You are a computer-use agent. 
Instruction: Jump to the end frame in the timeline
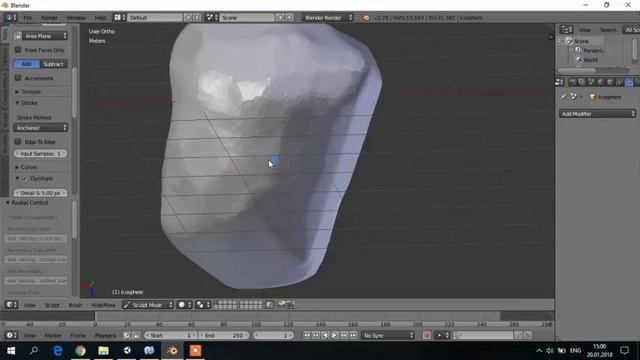pos(353,335)
